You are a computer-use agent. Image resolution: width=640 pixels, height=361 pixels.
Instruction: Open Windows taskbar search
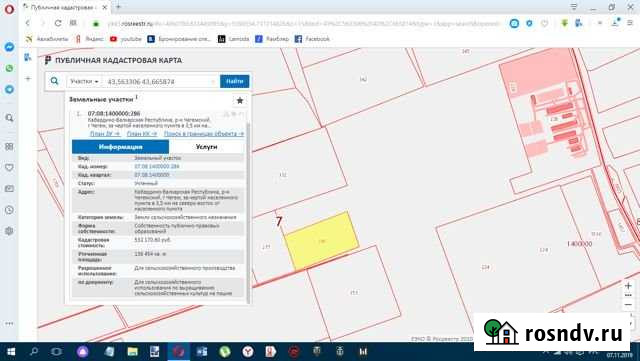pos(34,351)
